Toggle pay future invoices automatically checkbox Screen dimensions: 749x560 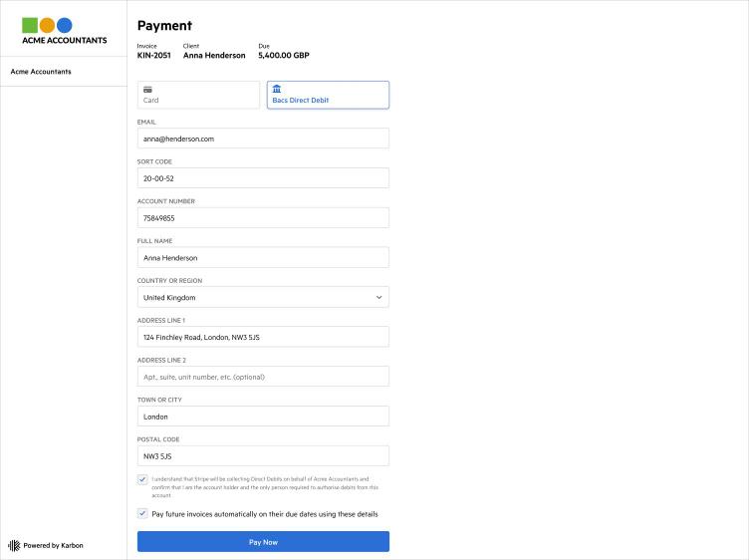(142, 514)
